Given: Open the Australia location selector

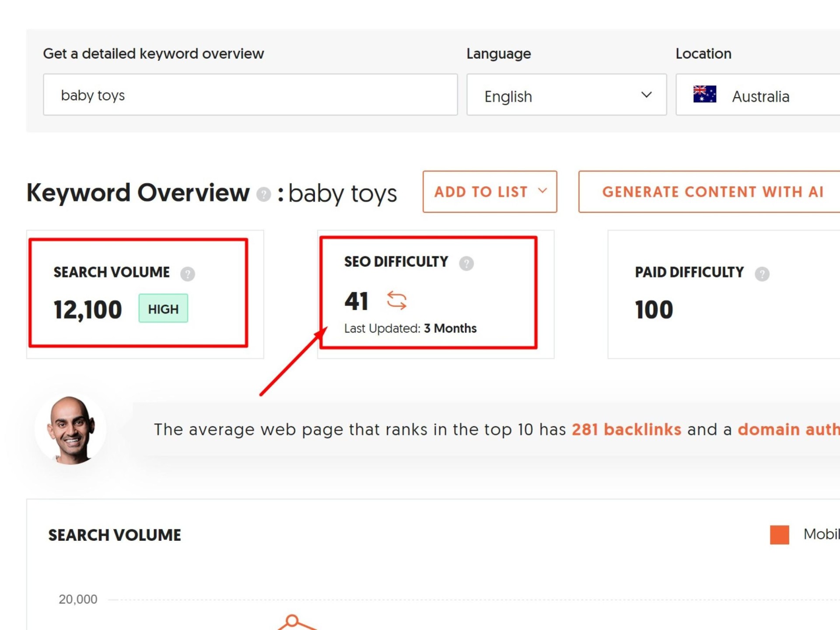Looking at the screenshot, I should point(761,96).
